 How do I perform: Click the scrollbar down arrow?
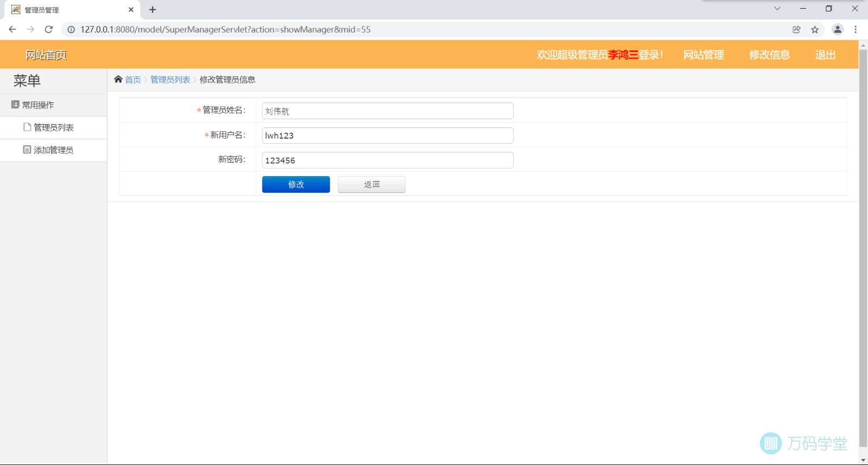(x=863, y=460)
